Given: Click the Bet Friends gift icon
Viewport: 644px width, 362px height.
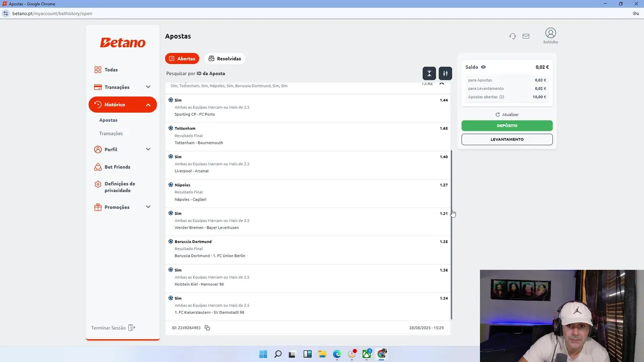Looking at the screenshot, I should click(x=98, y=167).
